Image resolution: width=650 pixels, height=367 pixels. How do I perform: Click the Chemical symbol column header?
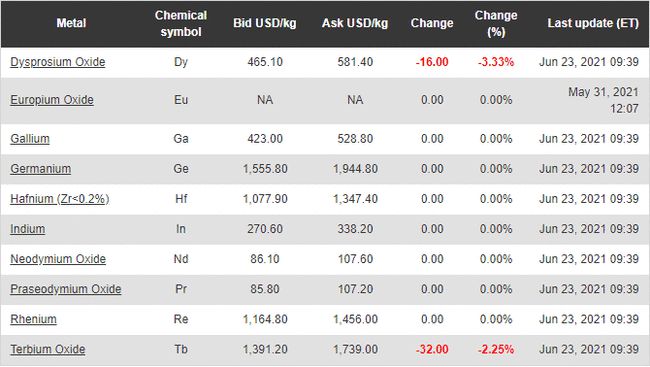[181, 23]
